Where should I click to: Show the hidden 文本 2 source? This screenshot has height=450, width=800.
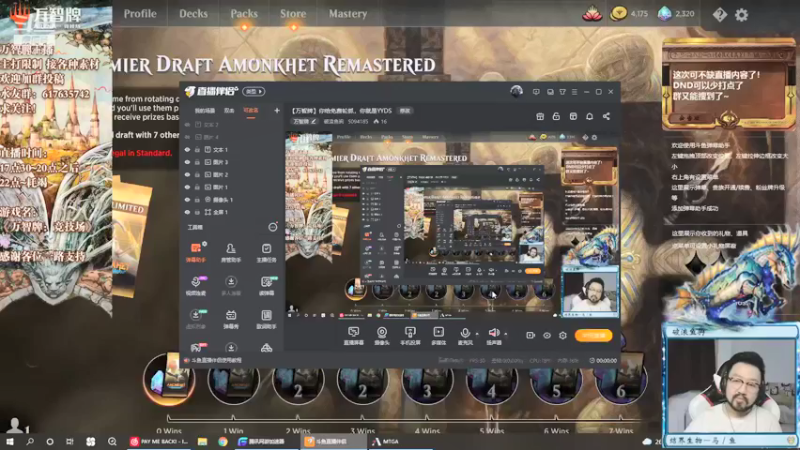coord(187,124)
